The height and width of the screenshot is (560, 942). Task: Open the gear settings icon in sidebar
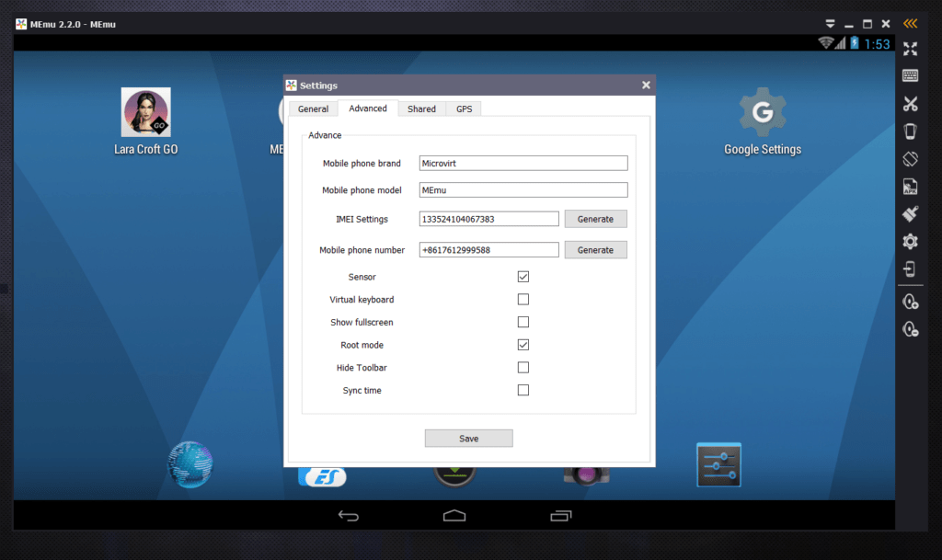coord(910,241)
